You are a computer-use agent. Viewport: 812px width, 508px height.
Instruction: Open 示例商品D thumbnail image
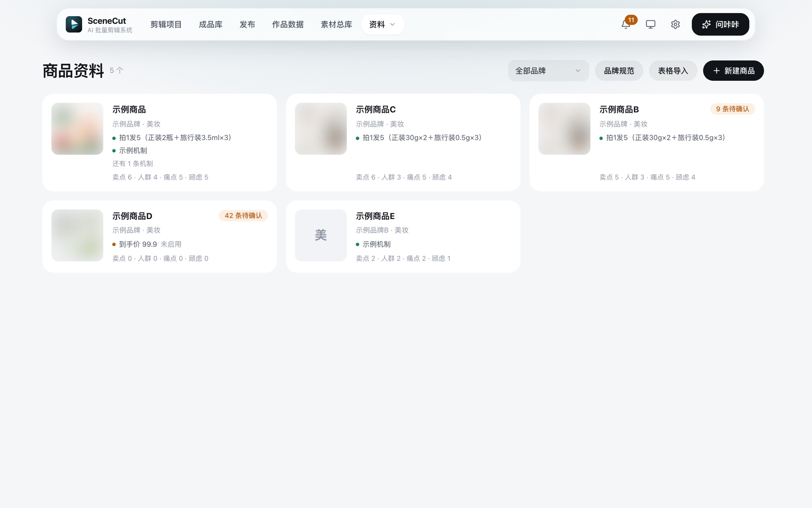point(77,235)
